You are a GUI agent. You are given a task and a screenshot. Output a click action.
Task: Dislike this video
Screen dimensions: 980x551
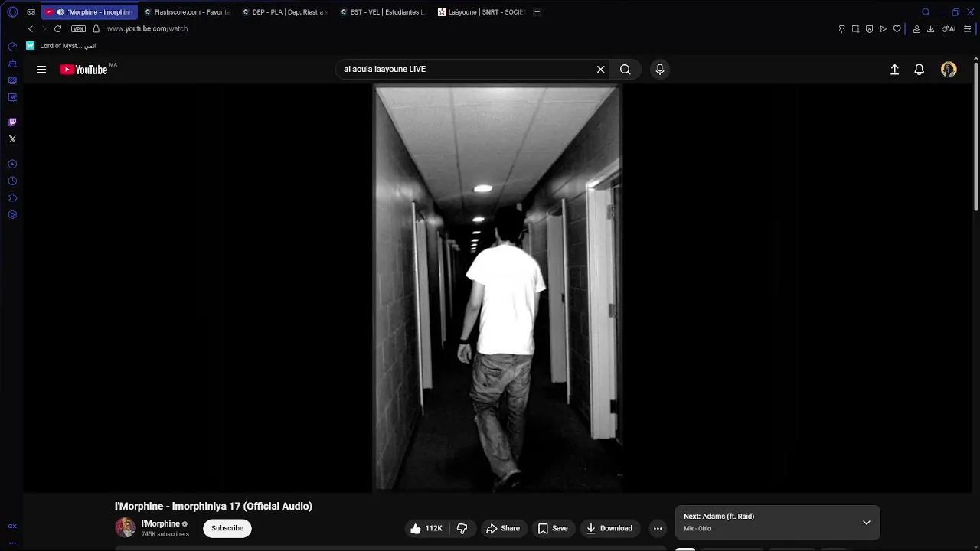point(462,528)
